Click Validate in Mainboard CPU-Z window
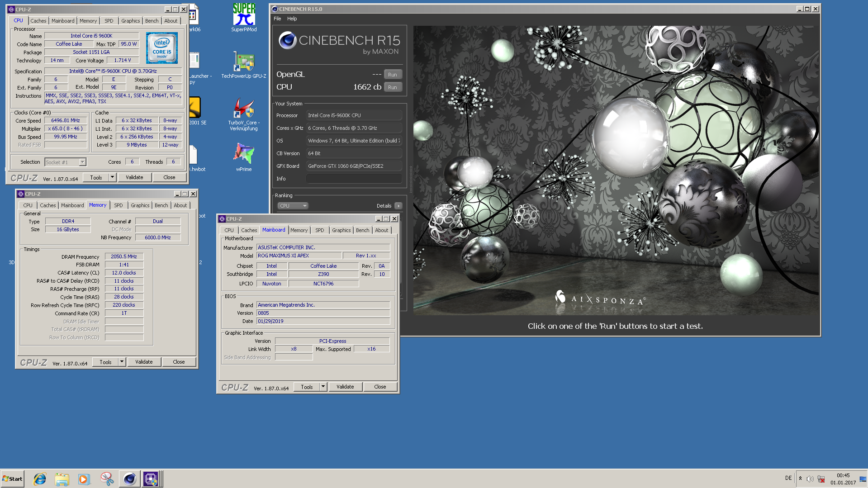Screen dimensions: 868x488 pyautogui.click(x=345, y=387)
